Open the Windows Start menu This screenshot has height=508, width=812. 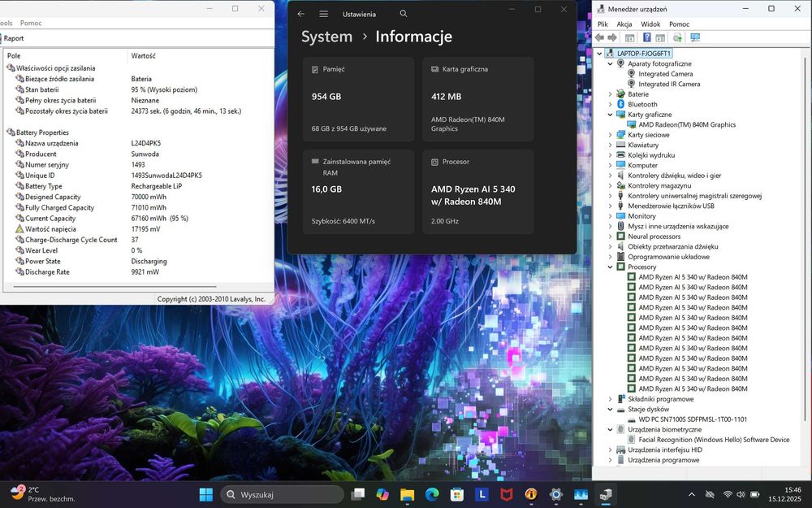click(206, 494)
